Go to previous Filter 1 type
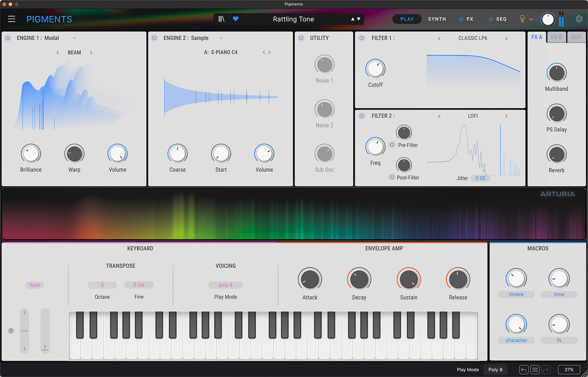The width and height of the screenshot is (588, 377). 439,38
